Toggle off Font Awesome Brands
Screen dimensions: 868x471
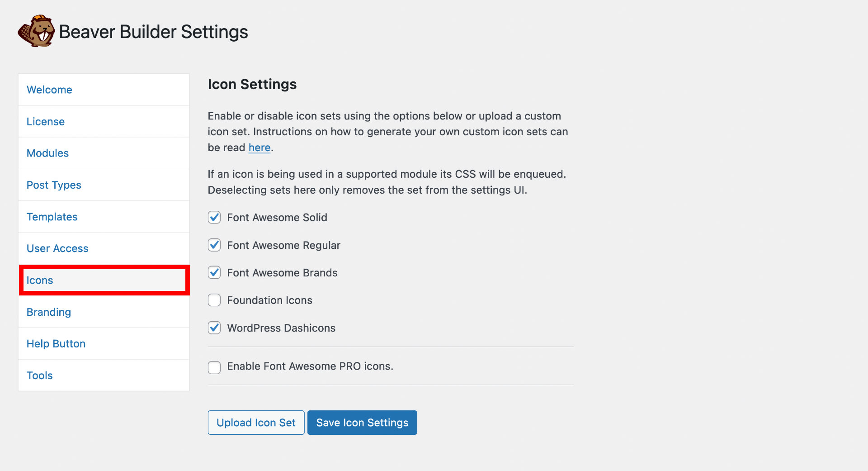pos(214,272)
